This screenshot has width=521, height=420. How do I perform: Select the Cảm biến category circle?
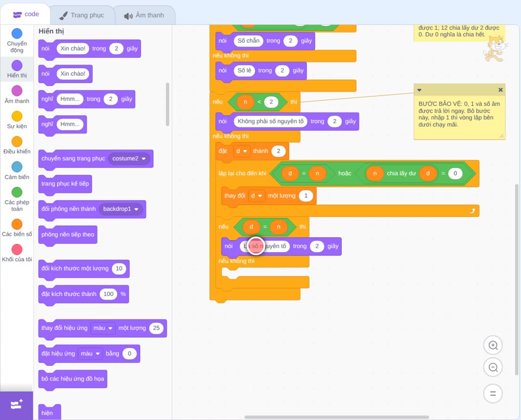(17, 167)
